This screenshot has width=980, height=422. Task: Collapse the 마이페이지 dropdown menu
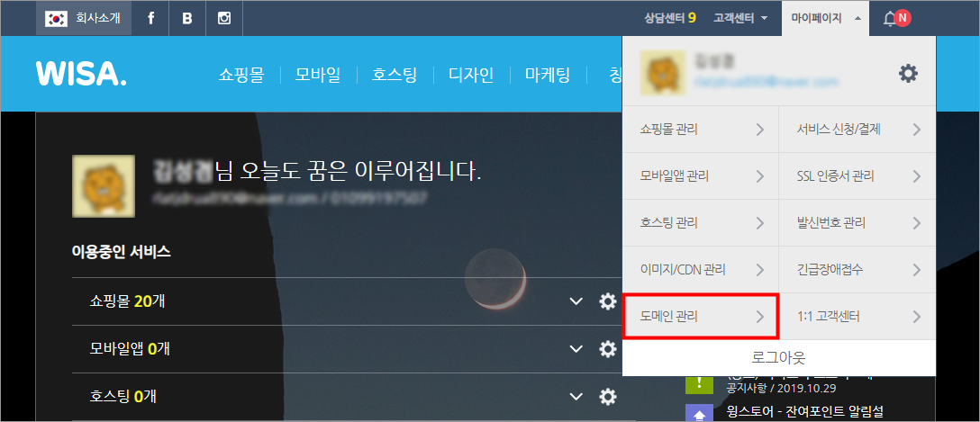pyautogui.click(x=826, y=18)
